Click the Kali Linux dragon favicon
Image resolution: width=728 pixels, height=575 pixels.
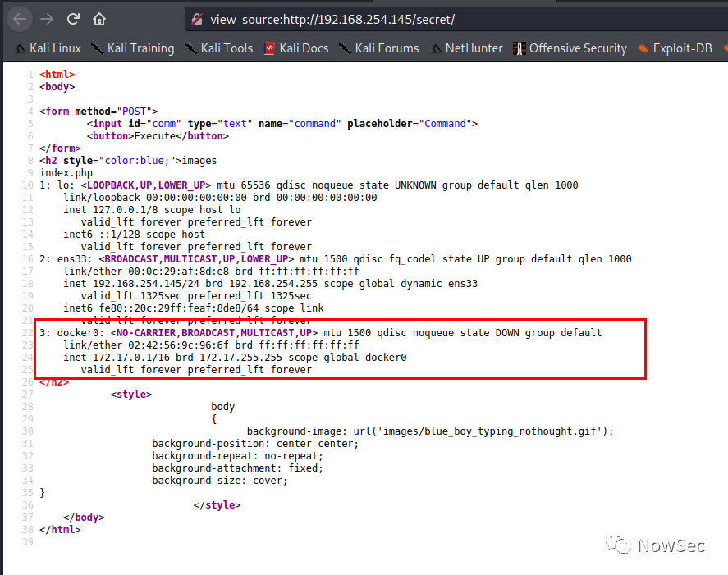coord(22,48)
